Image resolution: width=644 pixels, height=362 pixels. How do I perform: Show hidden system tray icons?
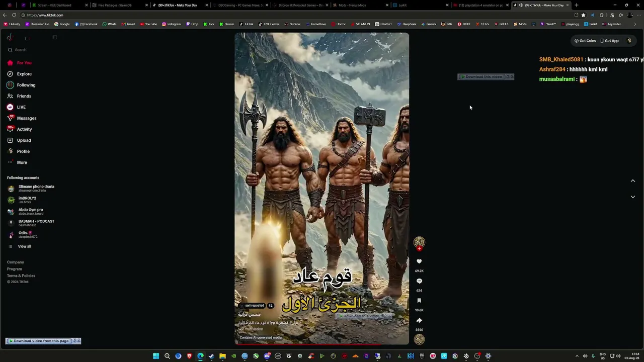577,356
